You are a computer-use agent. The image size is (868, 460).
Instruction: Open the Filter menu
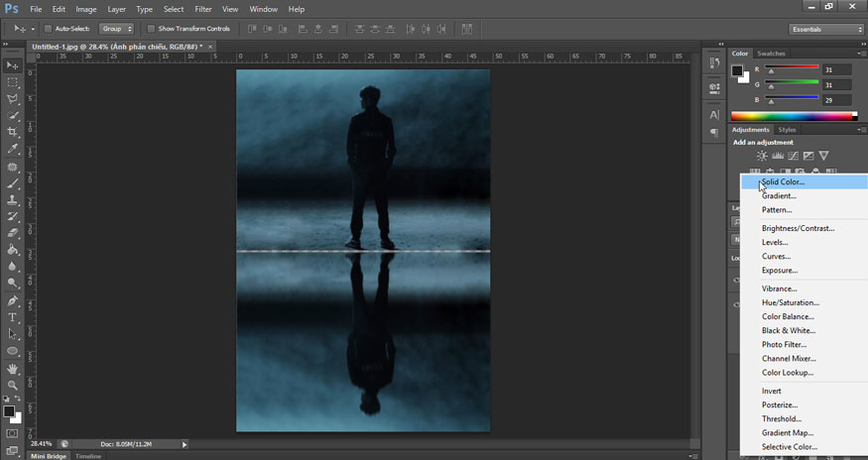[203, 9]
